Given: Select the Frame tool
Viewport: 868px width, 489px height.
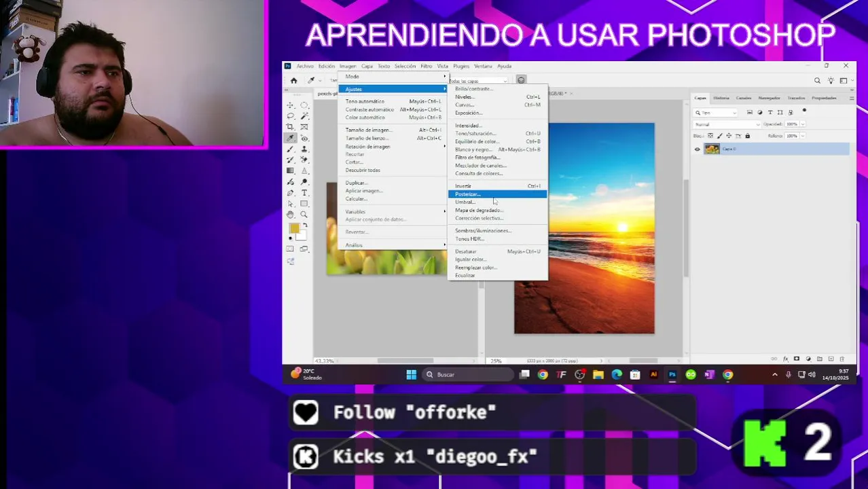Looking at the screenshot, I should tap(304, 127).
